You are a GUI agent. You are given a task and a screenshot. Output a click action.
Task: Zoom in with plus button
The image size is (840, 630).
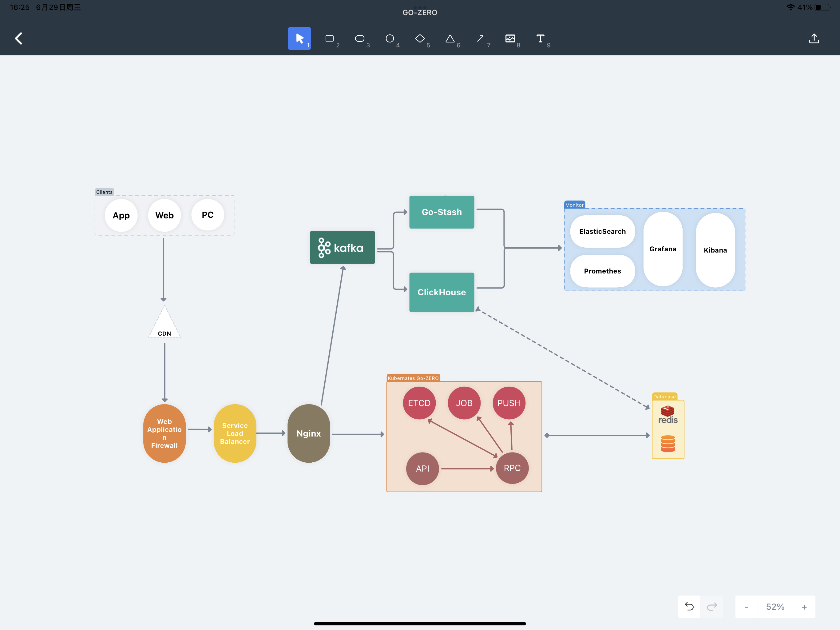804,606
